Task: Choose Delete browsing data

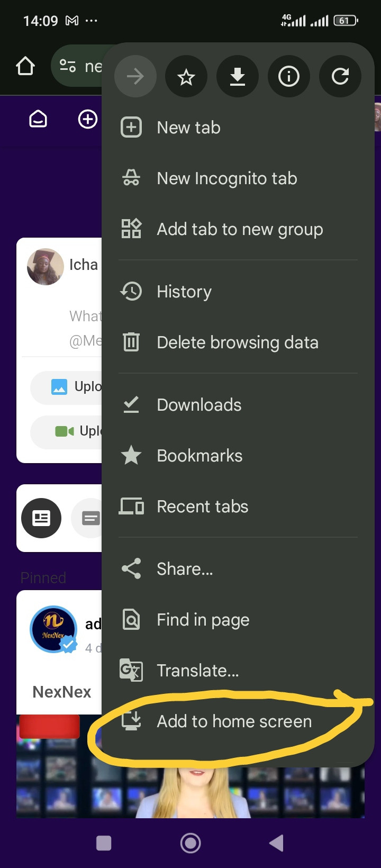Action: [237, 342]
